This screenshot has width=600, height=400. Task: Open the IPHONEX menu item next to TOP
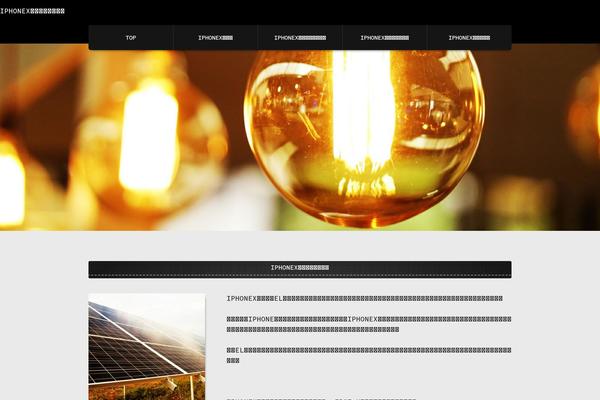tap(215, 38)
